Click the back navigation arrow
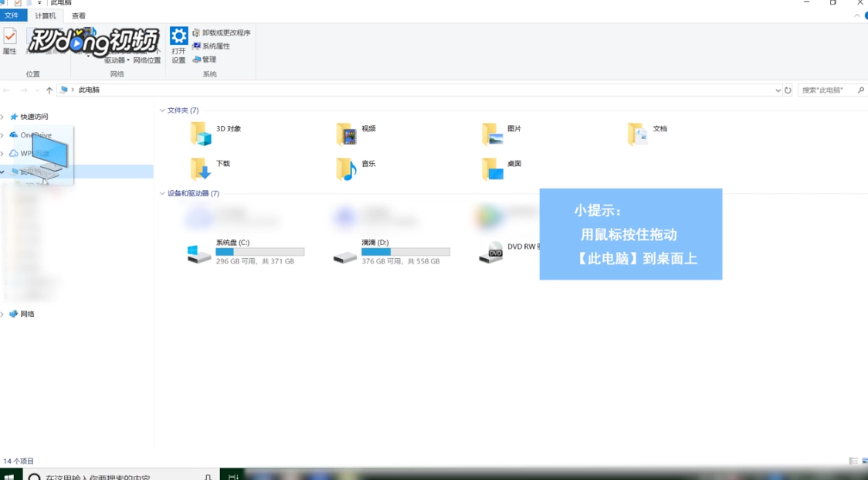Viewport: 868px width, 480px height. pos(7,90)
